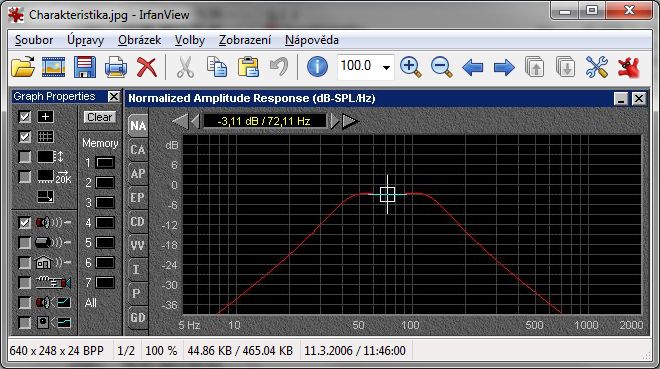Click the red X Delete icon
660x369 pixels.
coord(146,66)
